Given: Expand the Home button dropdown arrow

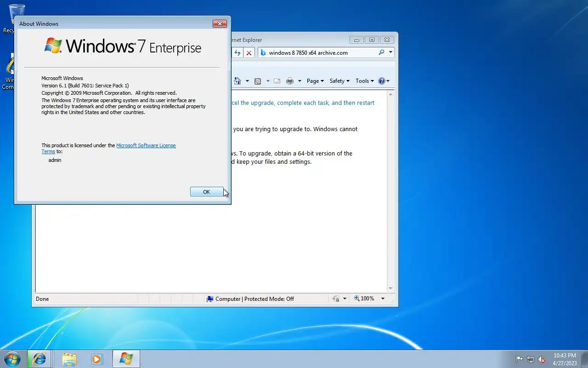Looking at the screenshot, I should (247, 81).
